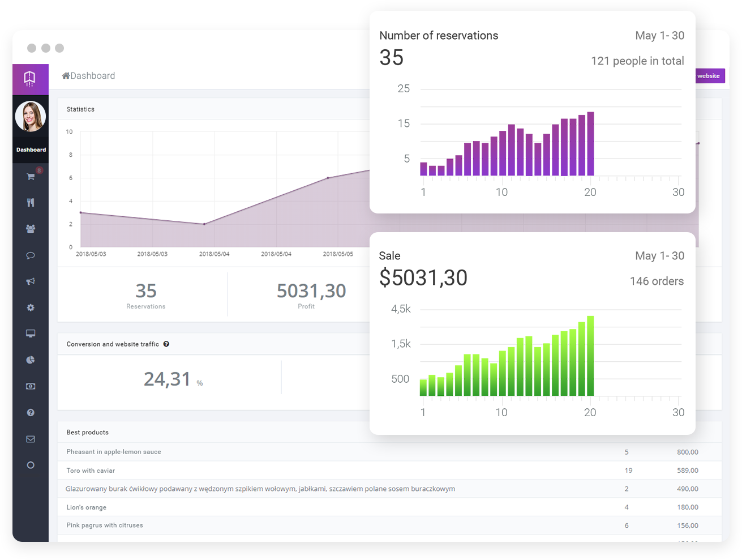Click the Best products heading
The image size is (742, 560).
[87, 432]
